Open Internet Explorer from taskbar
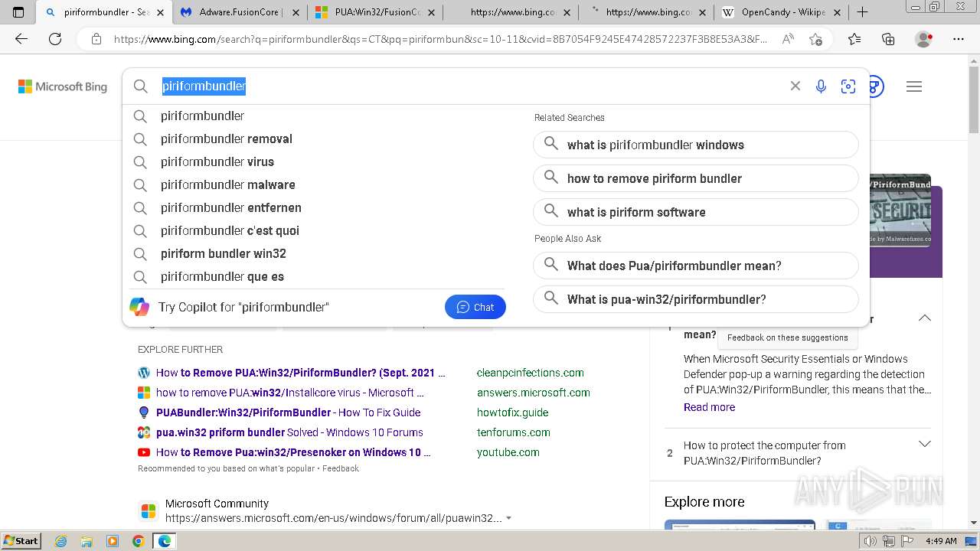The width and height of the screenshot is (980, 551). [x=61, y=541]
